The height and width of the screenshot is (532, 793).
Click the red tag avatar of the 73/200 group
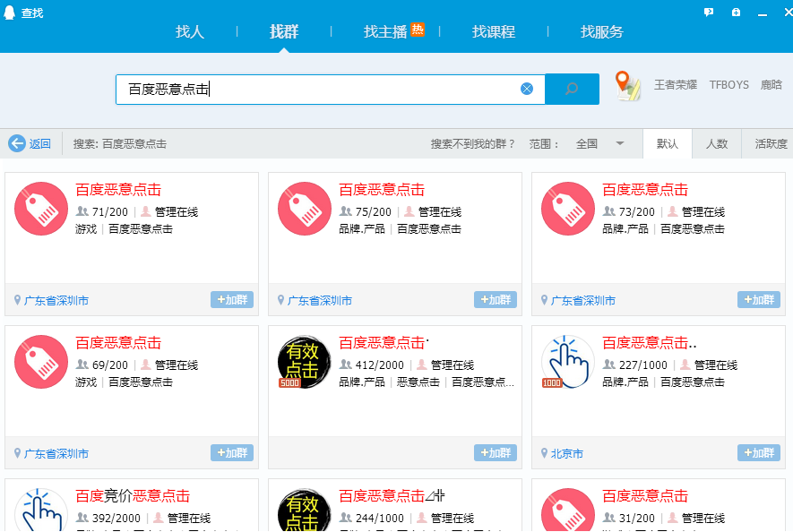click(x=568, y=209)
